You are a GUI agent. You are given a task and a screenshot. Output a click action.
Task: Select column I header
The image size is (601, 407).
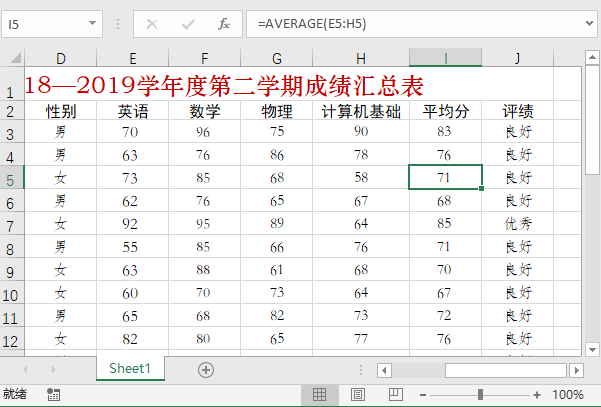pos(445,58)
